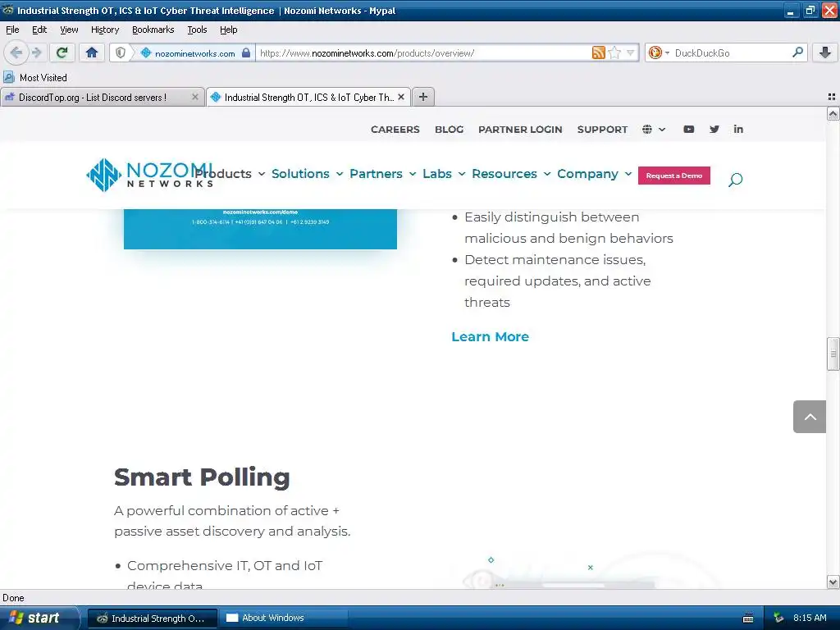This screenshot has height=630, width=840.
Task: Open the site search magnifier icon
Action: click(735, 180)
